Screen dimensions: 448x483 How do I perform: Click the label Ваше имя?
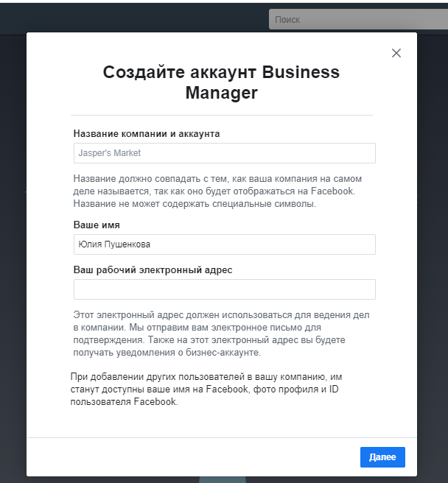click(97, 225)
